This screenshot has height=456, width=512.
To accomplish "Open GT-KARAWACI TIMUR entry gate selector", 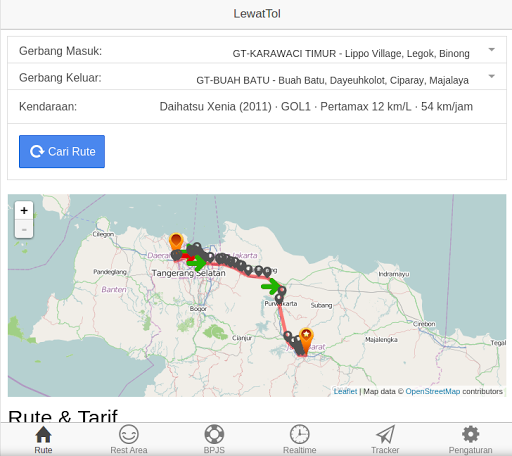I will point(351,53).
